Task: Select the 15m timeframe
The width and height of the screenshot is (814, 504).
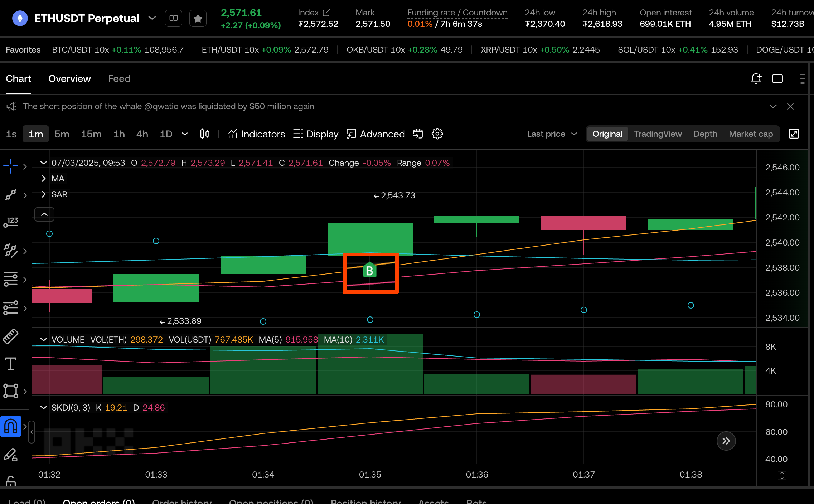Action: pos(91,134)
